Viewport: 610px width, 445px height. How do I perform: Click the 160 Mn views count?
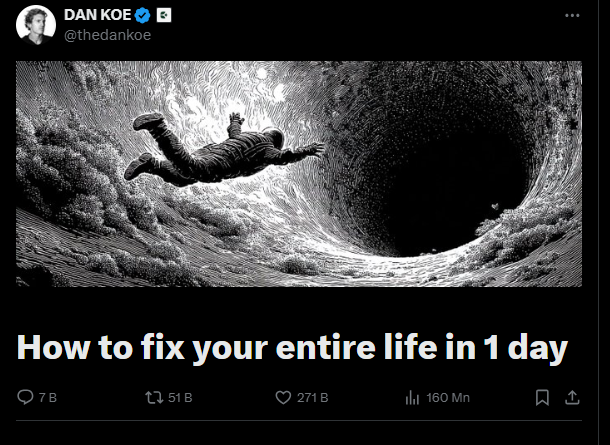tap(448, 398)
